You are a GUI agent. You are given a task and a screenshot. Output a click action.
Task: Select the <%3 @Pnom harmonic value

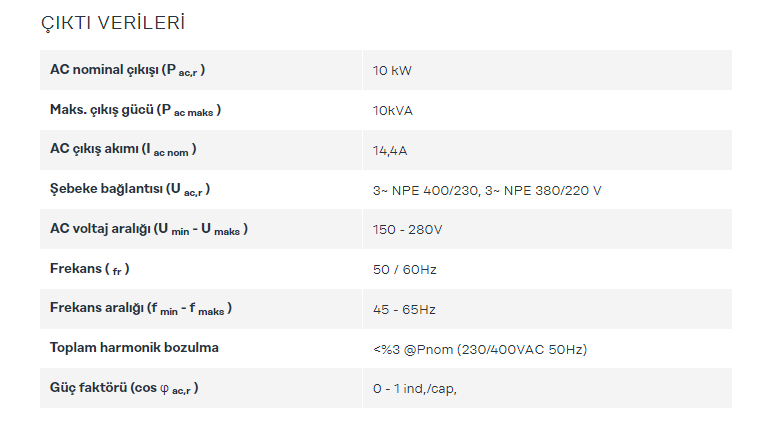click(480, 349)
